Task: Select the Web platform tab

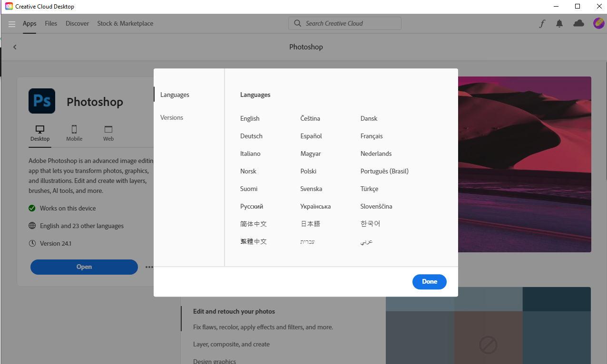Action: click(x=108, y=134)
